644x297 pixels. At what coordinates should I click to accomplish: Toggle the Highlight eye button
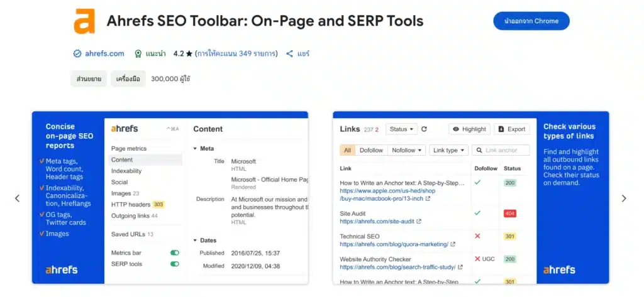coord(469,129)
